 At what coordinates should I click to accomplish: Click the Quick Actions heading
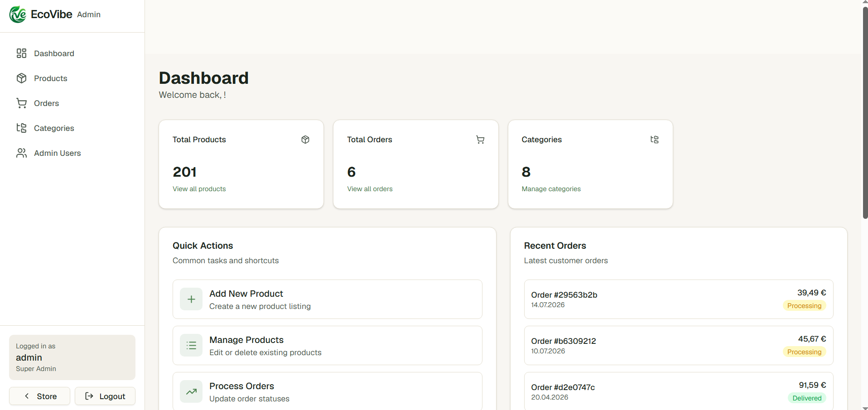(203, 246)
